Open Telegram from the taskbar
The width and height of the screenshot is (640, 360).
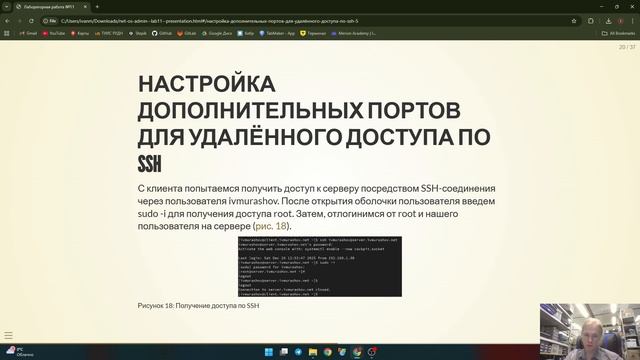pyautogui.click(x=298, y=352)
